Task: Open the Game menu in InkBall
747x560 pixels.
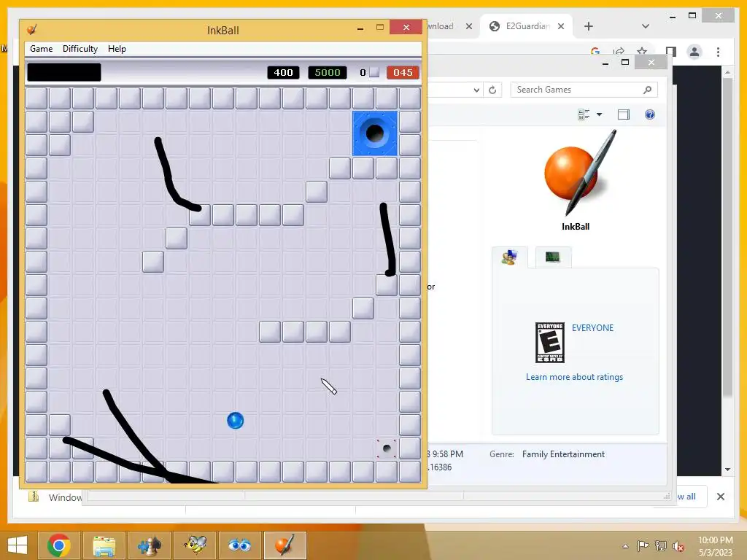Action: coord(41,49)
